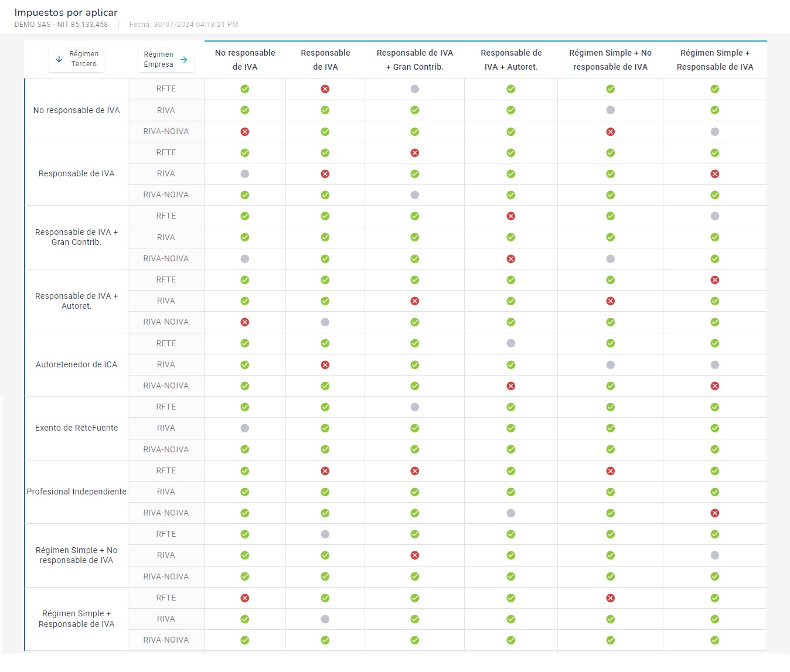Viewport: 790px width, 672px height.
Task: Click red X in Autoretenedor de ICA RIVA row
Action: pos(325,364)
